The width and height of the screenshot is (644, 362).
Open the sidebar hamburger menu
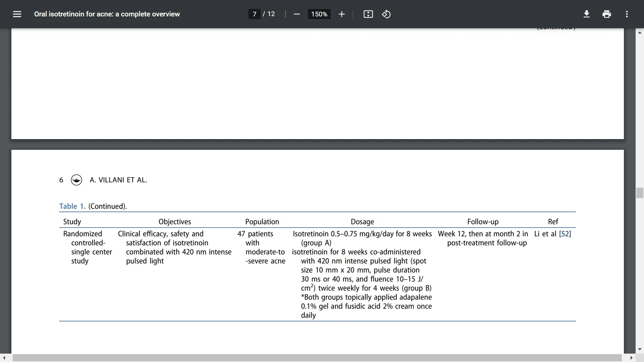point(17,14)
